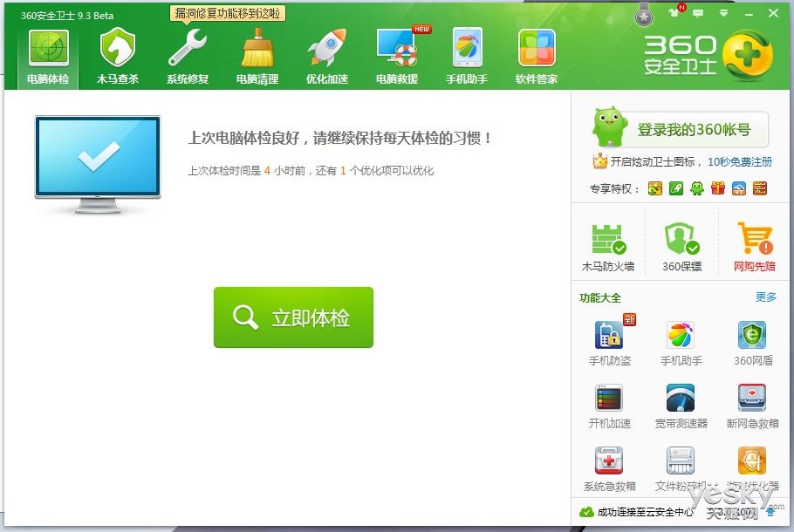The height and width of the screenshot is (532, 794).
Task: Click 更多 link in 功能大全
Action: [766, 297]
